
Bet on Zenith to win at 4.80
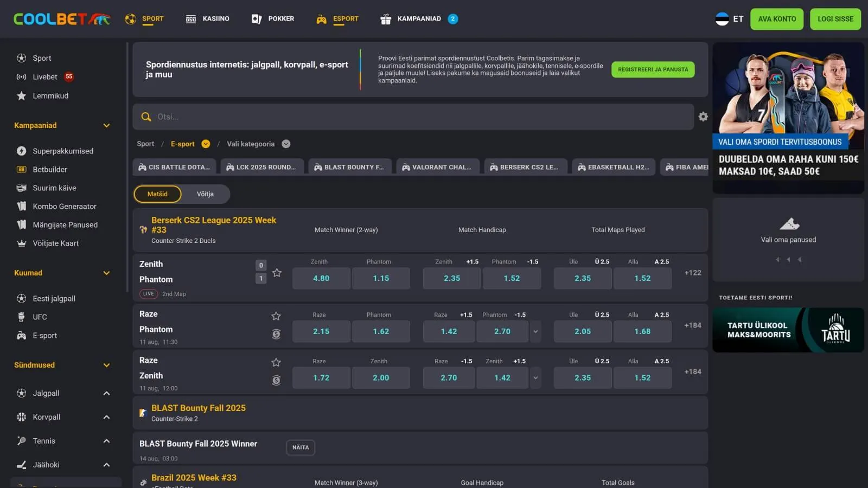coord(321,278)
